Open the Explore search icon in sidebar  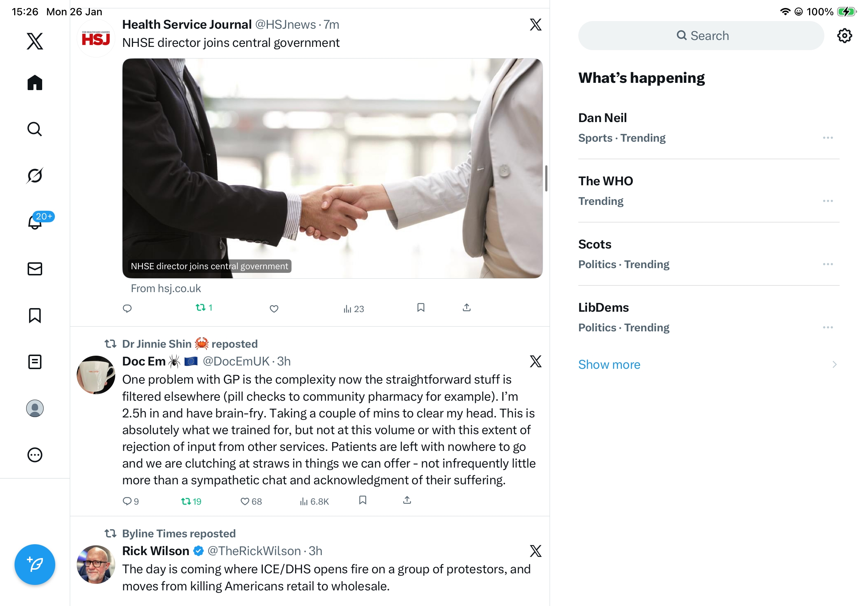click(x=35, y=129)
